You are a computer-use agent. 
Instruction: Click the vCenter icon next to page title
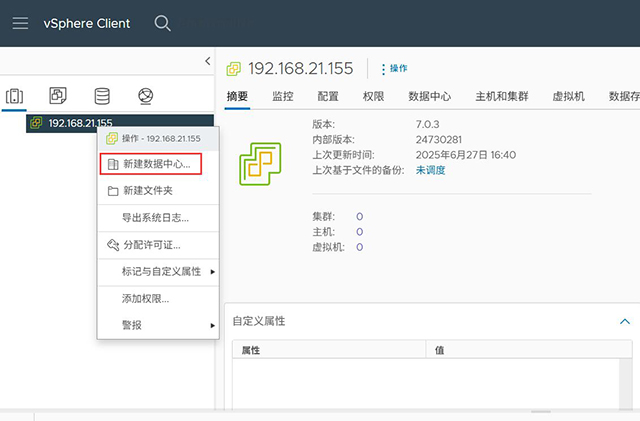click(x=234, y=69)
